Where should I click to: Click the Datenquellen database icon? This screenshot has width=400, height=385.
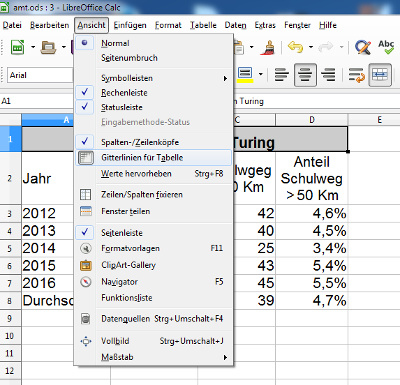click(86, 319)
